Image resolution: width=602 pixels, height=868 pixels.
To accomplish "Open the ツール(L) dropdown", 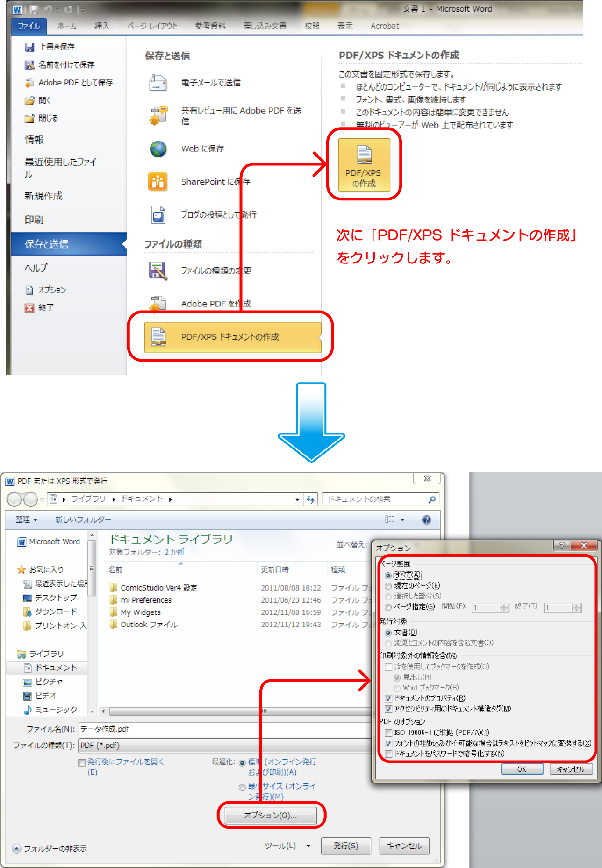I will (288, 846).
